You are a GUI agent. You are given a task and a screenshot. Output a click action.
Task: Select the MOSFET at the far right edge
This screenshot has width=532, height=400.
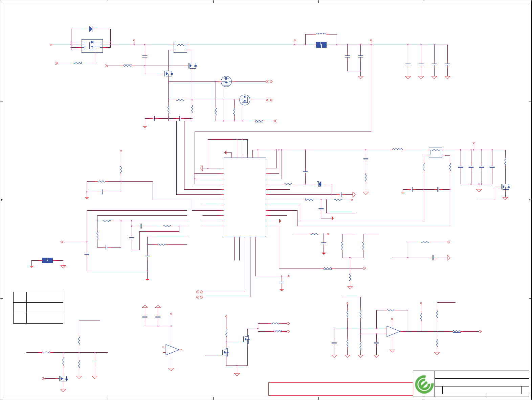click(505, 187)
